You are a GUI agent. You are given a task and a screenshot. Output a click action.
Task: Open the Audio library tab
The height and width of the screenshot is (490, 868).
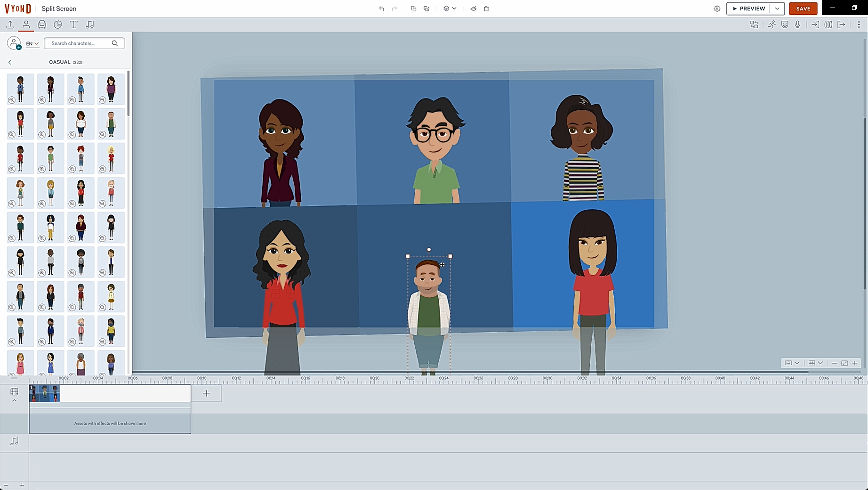click(89, 24)
